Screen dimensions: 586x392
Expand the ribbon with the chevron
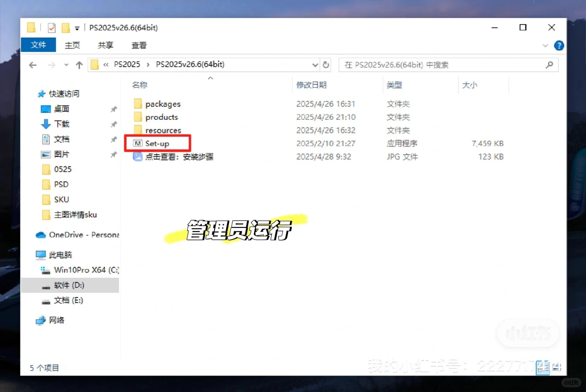(x=545, y=45)
